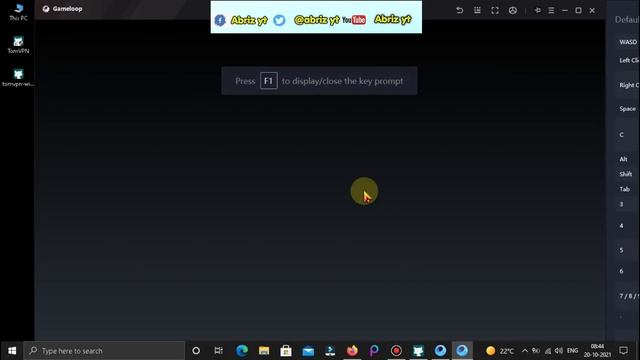This screenshot has height=360, width=640.
Task: Expand hidden system tray icons
Action: pyautogui.click(x=524, y=351)
